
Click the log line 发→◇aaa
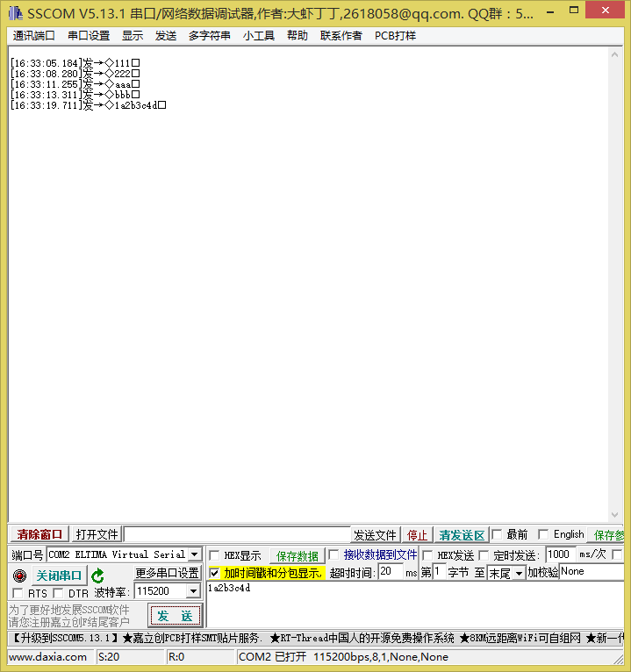(75, 84)
